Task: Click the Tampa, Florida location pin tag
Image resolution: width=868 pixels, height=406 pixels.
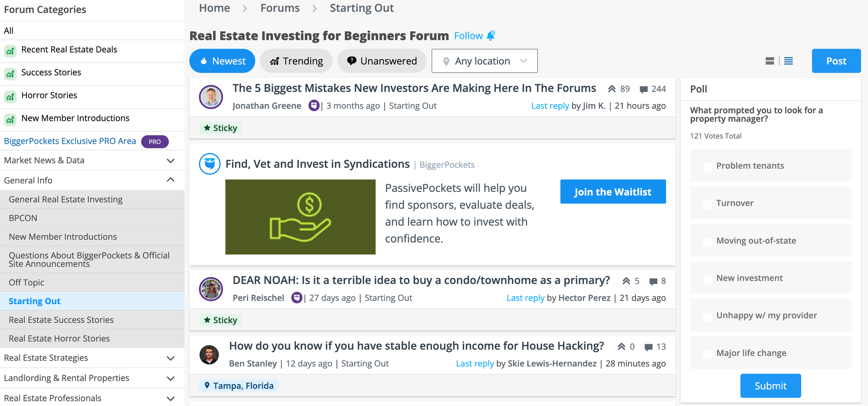Action: (x=238, y=385)
